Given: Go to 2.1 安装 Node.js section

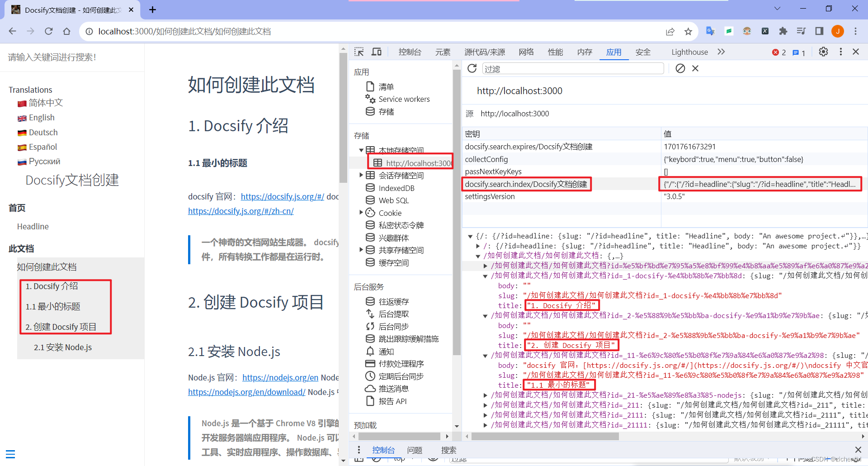Looking at the screenshot, I should 63,347.
